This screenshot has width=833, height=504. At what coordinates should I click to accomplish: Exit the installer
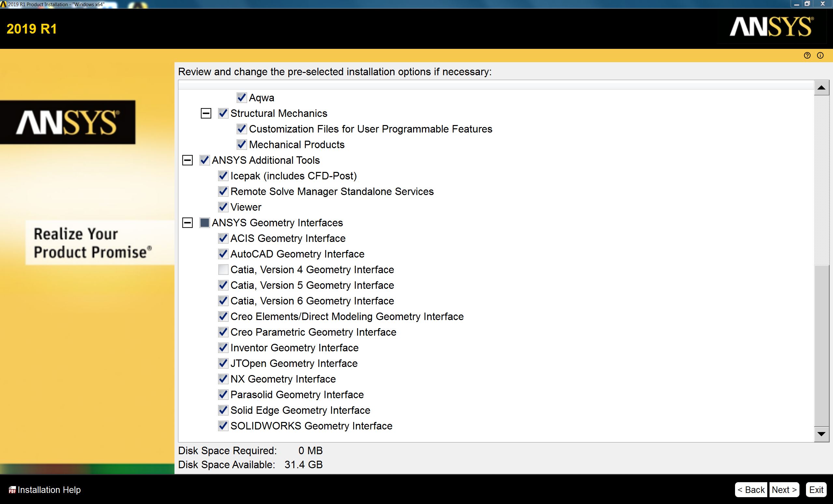pyautogui.click(x=816, y=489)
